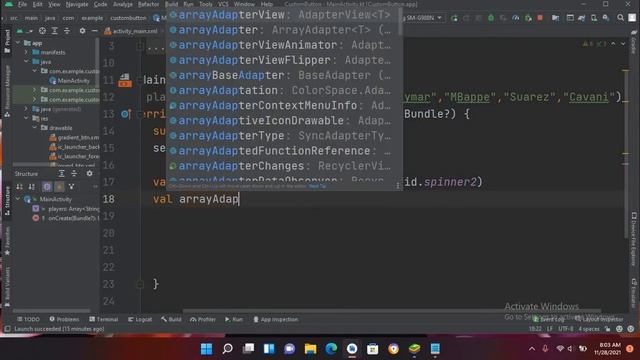Open the Code menu
Viewport: 640px width, 360px height.
pos(100,4)
